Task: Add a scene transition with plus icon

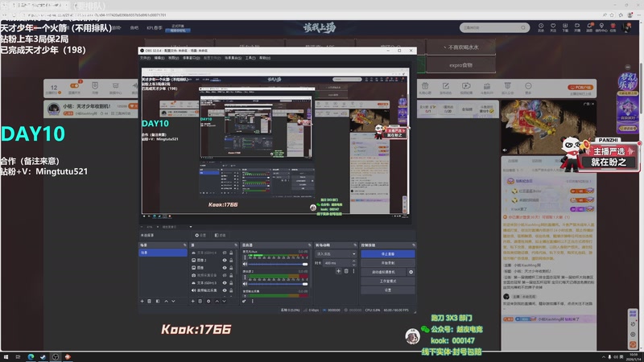Action: [338, 271]
